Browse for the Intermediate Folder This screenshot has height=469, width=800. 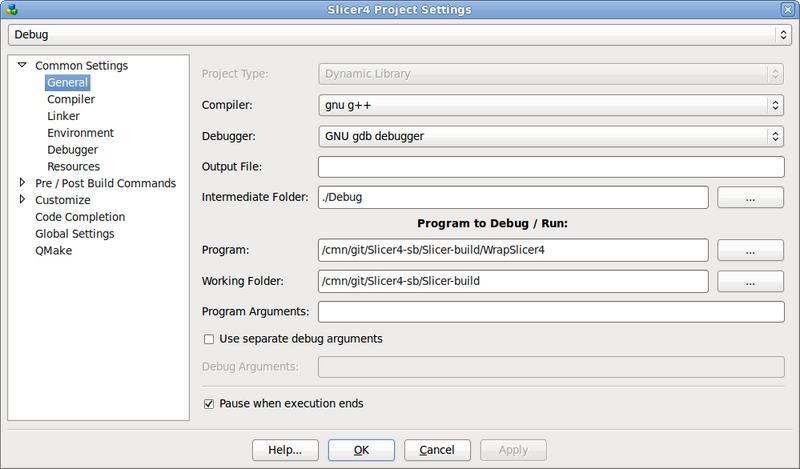click(750, 198)
